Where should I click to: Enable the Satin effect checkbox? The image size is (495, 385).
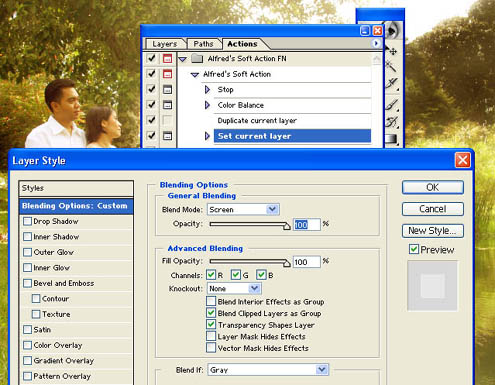click(x=27, y=330)
